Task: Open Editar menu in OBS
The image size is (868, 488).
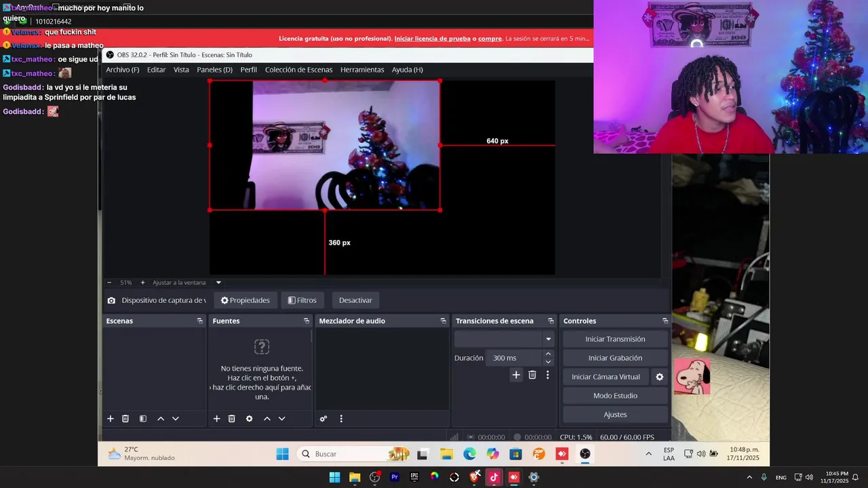Action: click(156, 70)
